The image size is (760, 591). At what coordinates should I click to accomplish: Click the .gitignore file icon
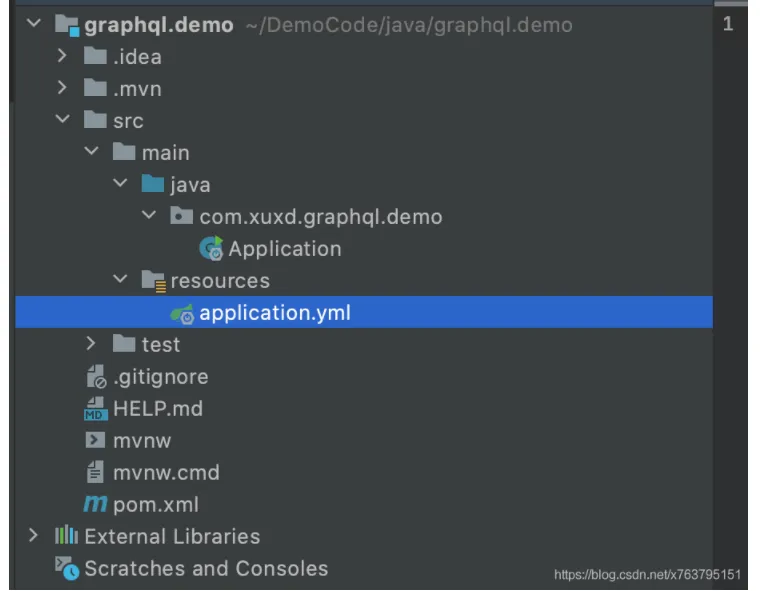(96, 377)
